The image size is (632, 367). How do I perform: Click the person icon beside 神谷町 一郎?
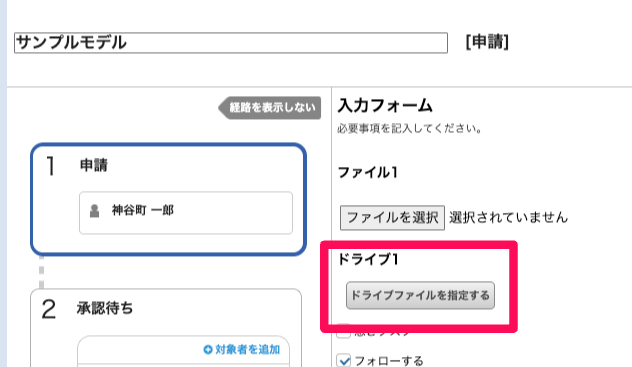94,211
